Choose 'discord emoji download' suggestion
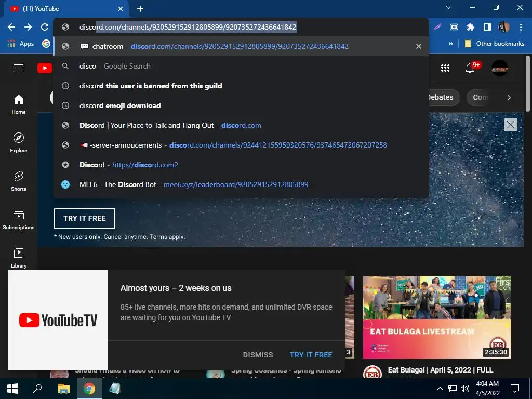The image size is (532, 399). [x=241, y=105]
